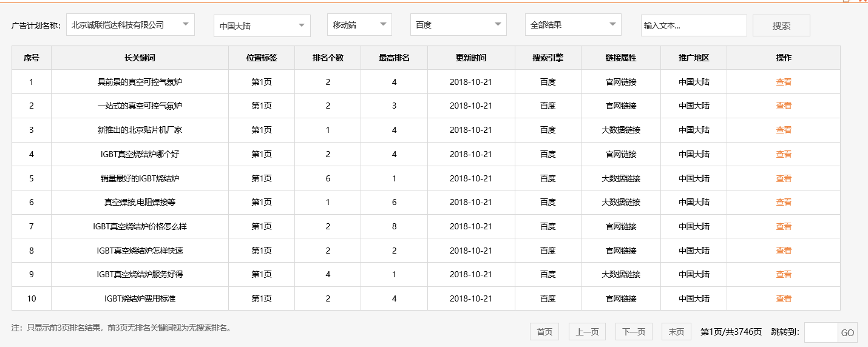The image size is (868, 347).
Task: Open 查看 for 新推出的北京贴片机厂家
Action: click(784, 130)
